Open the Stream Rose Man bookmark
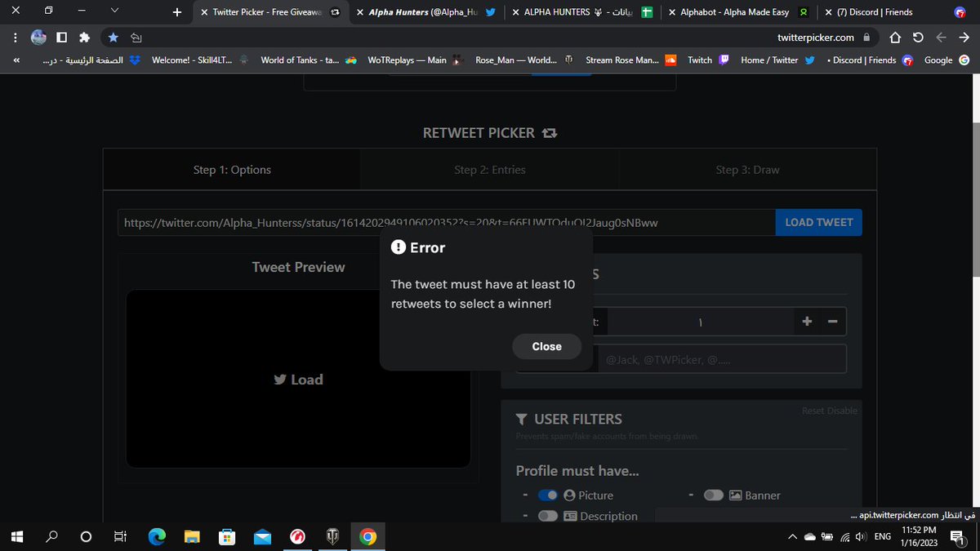Viewport: 980px width, 551px height. pos(631,60)
